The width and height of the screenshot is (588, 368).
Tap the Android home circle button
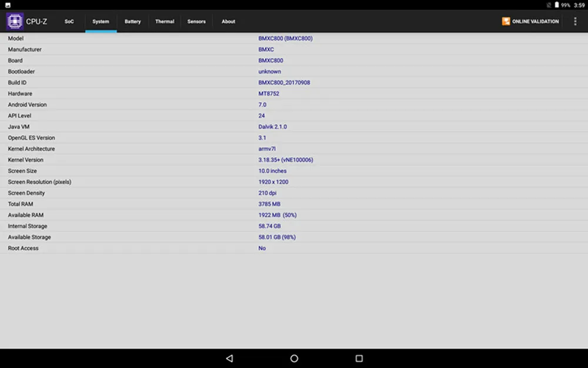point(294,358)
